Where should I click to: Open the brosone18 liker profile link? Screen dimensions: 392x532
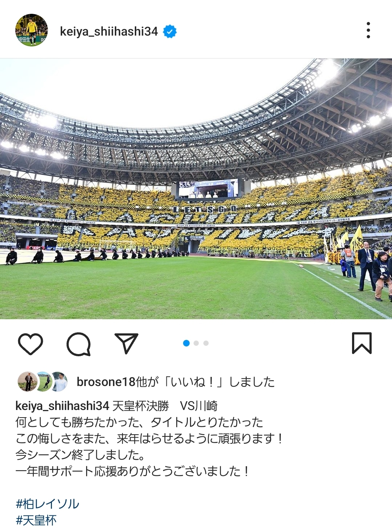(x=106, y=382)
